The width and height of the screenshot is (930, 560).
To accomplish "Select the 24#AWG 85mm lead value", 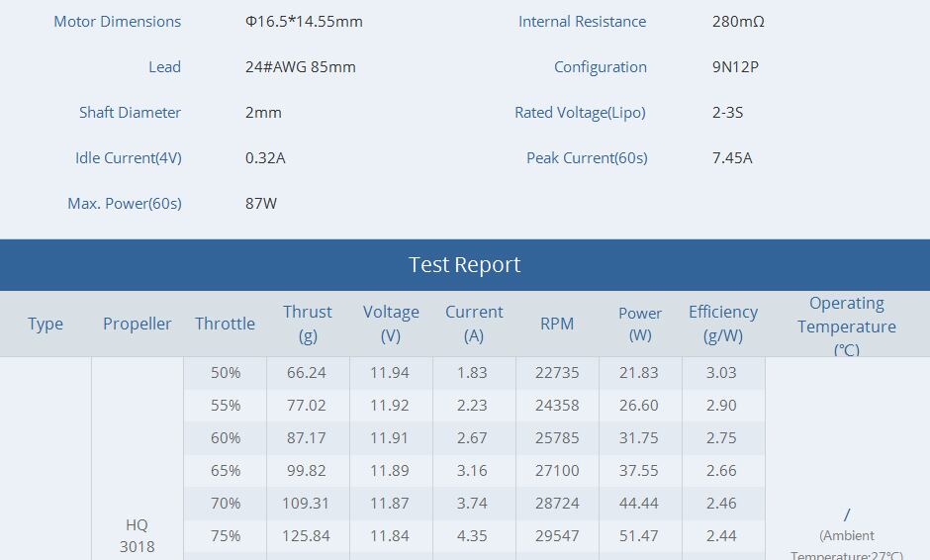I will [x=301, y=67].
